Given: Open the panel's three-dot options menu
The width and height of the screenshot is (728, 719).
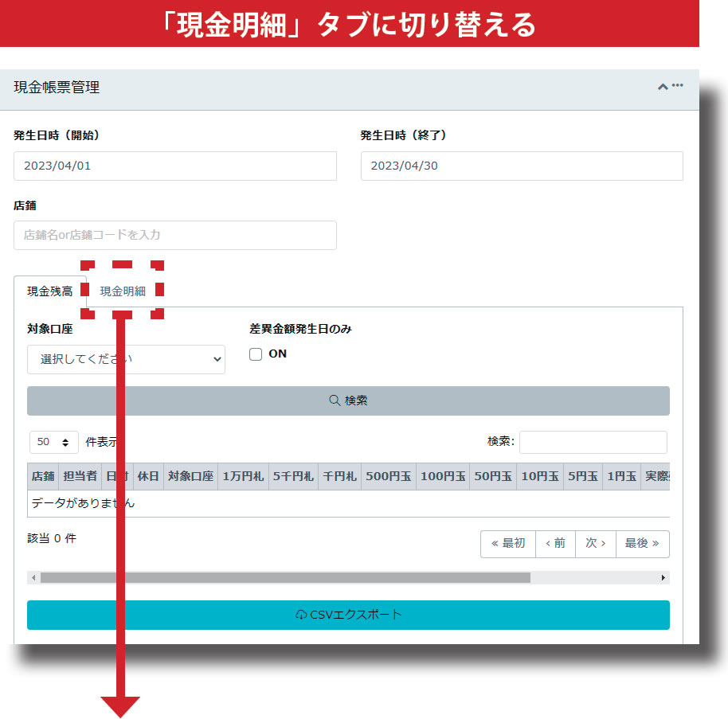Looking at the screenshot, I should click(678, 86).
